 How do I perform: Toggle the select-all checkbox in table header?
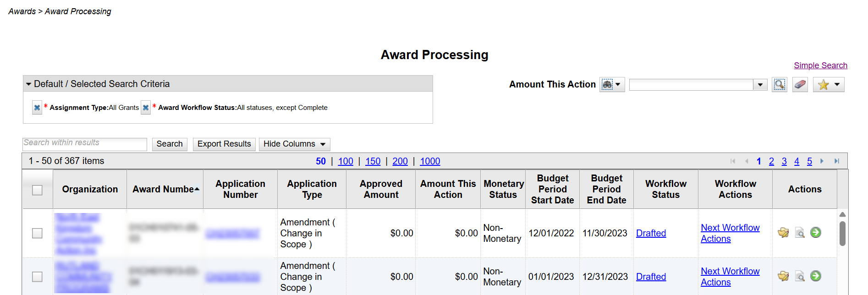coord(37,190)
